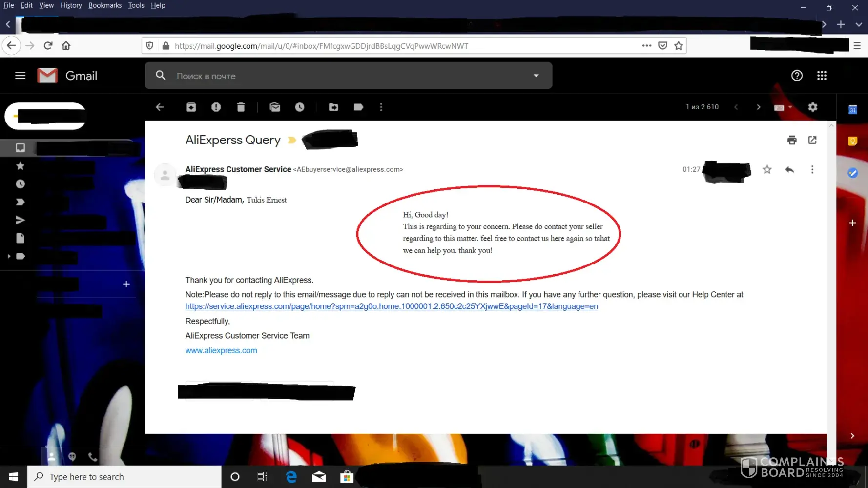Open AliExpress Help Center link
This screenshot has height=488, width=868.
tap(392, 306)
